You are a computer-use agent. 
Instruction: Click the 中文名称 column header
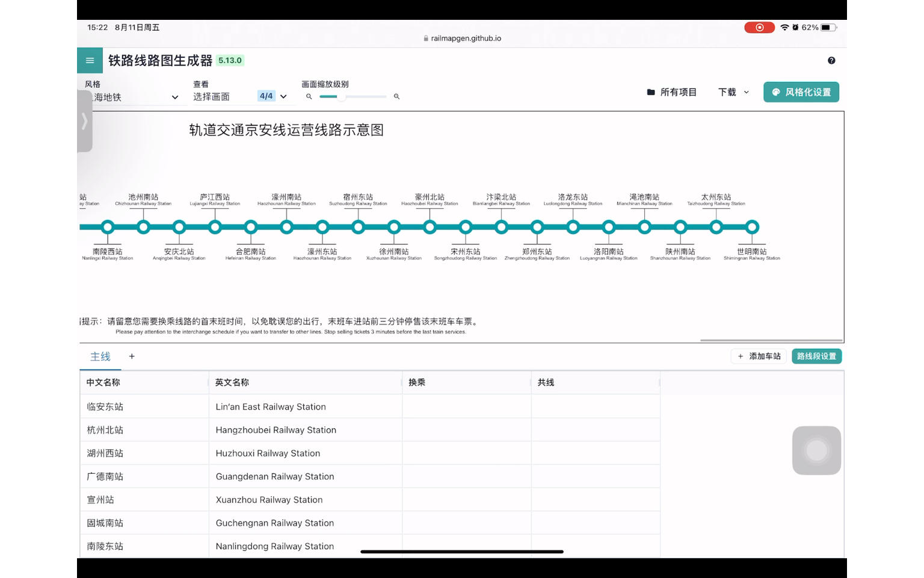click(144, 382)
